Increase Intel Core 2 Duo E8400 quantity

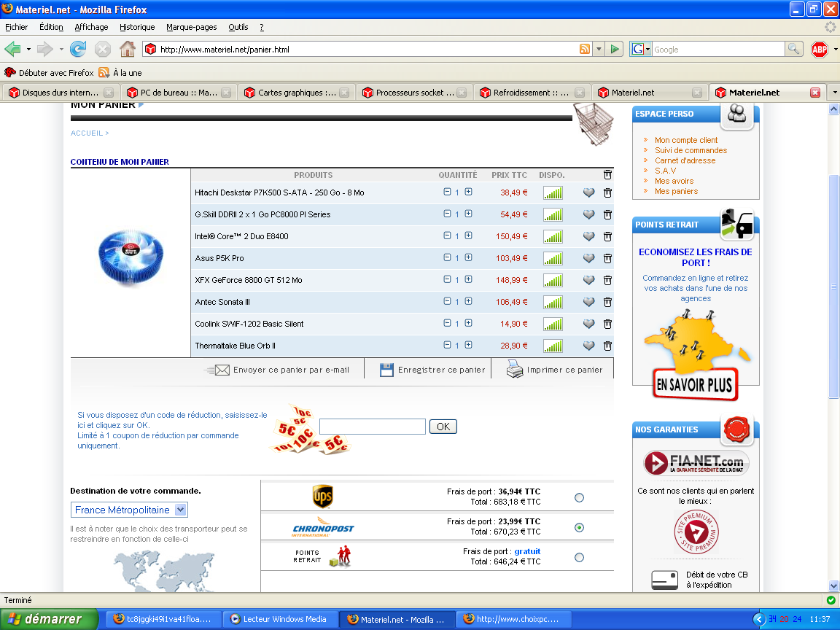click(x=468, y=236)
